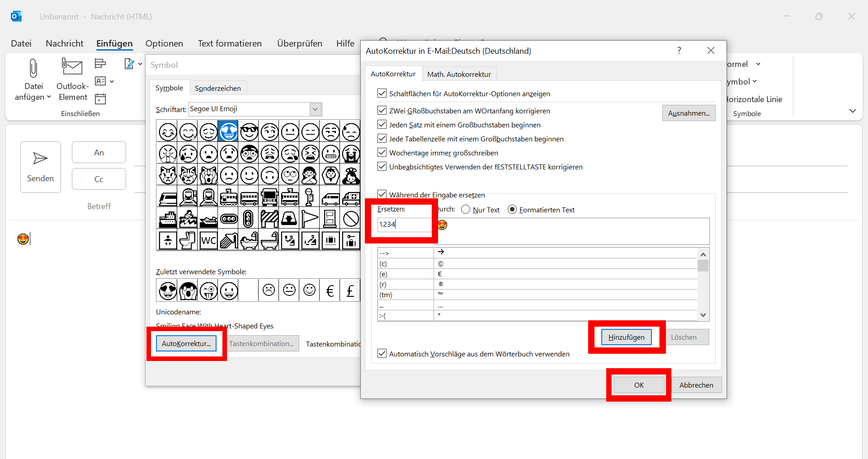Choose the euro sign in recent symbols

330,290
